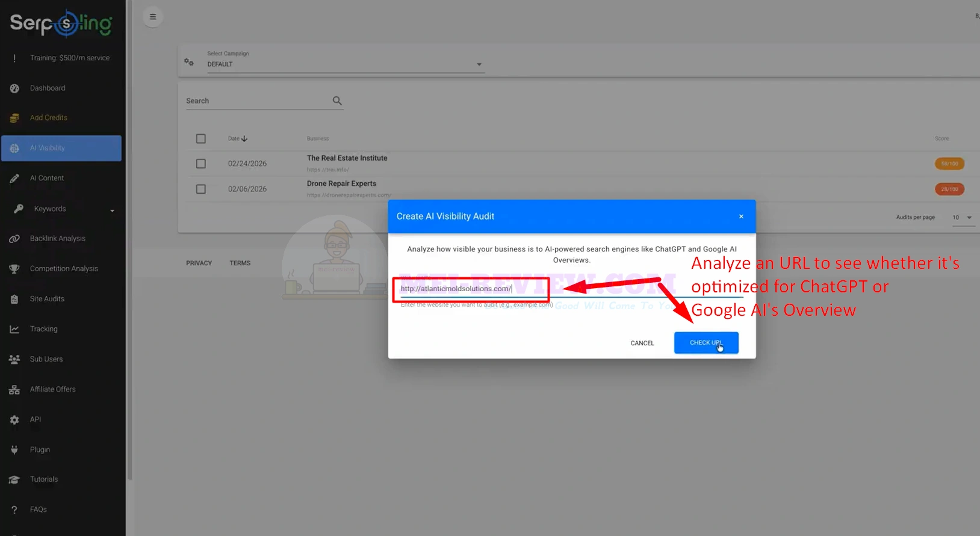Click the Competition Analysis trophy icon

coord(14,269)
